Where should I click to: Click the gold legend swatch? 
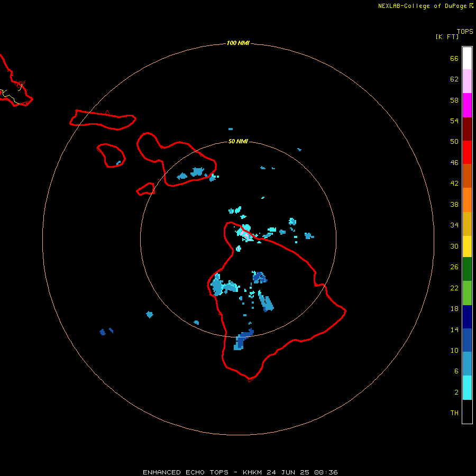click(467, 224)
